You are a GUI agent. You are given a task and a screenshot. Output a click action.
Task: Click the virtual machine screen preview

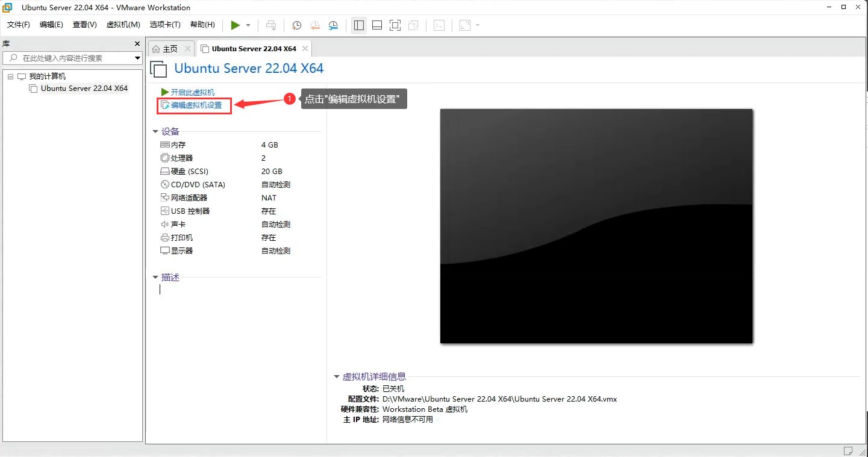[x=596, y=226]
